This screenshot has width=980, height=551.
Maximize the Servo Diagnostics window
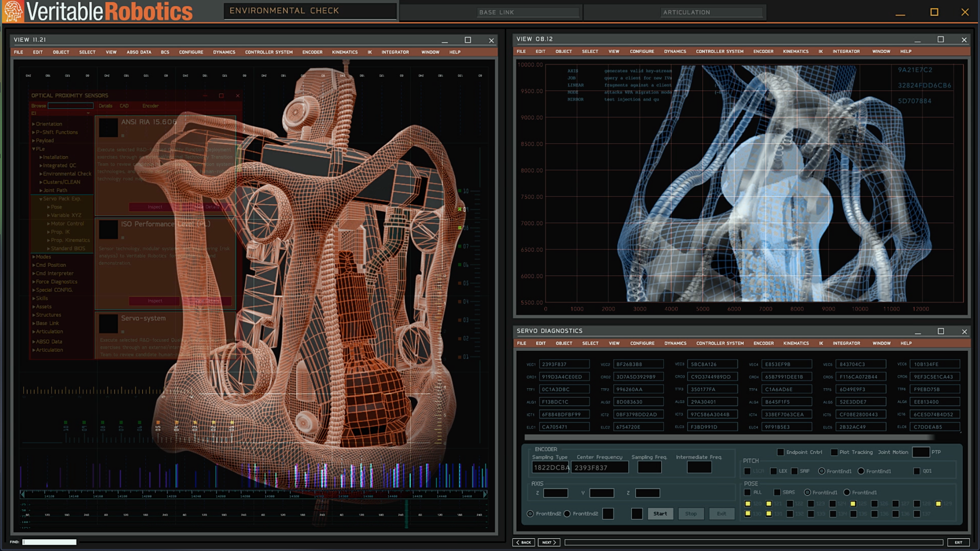(x=940, y=331)
